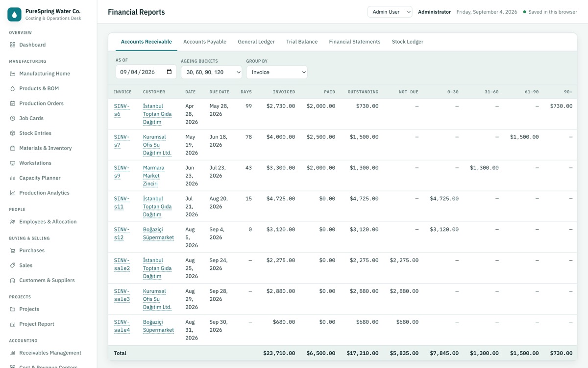The width and height of the screenshot is (588, 368).
Task: Click the Capacity Planner bars icon
Action: (13, 178)
